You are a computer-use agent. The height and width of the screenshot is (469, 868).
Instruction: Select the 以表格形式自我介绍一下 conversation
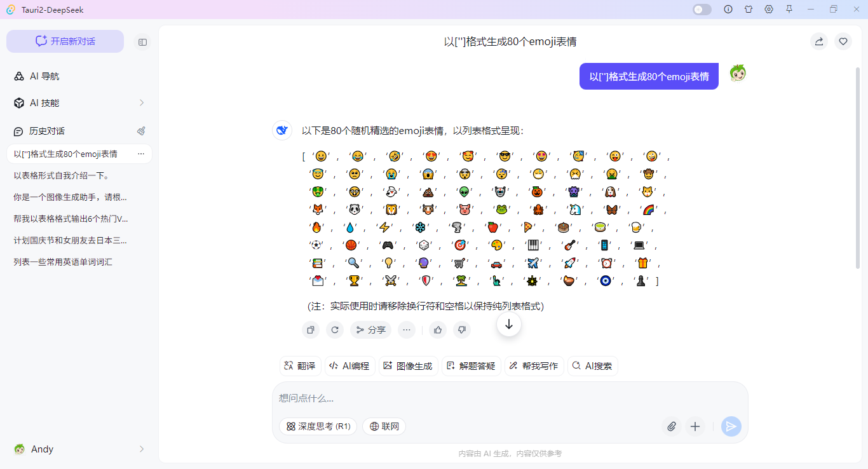pos(62,175)
